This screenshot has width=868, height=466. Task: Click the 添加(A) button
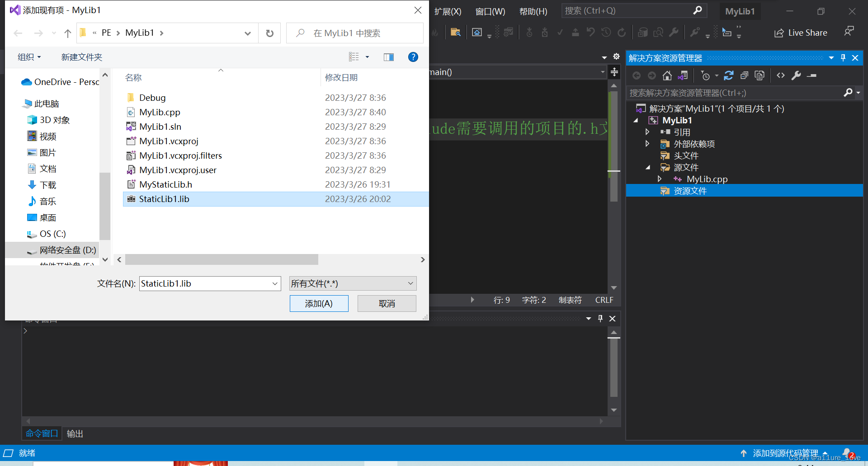(x=319, y=303)
